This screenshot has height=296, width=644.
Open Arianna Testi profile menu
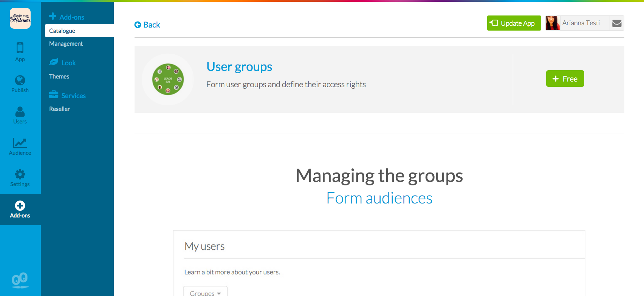click(577, 23)
